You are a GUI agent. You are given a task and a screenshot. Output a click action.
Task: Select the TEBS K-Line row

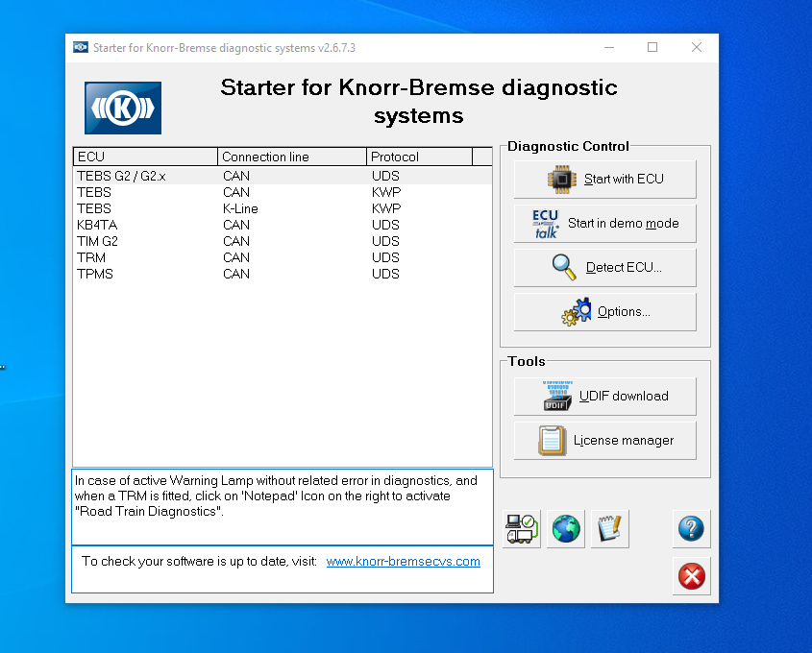(283, 208)
